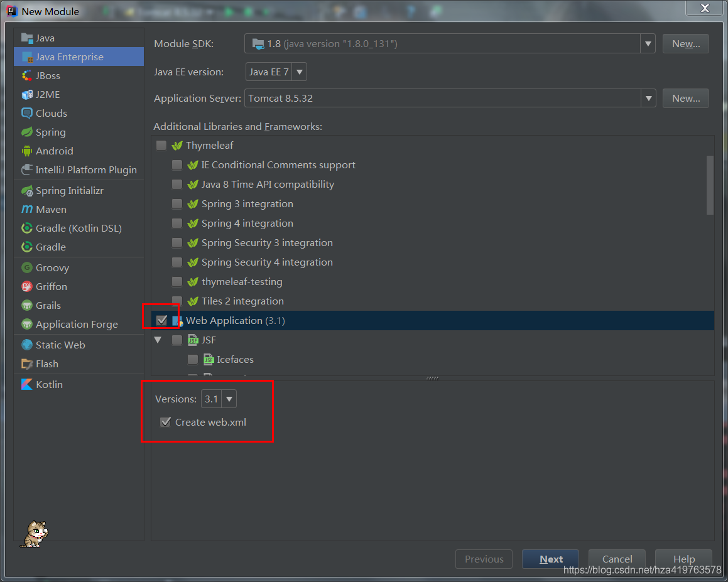Choose the Groovy module type label

point(53,268)
